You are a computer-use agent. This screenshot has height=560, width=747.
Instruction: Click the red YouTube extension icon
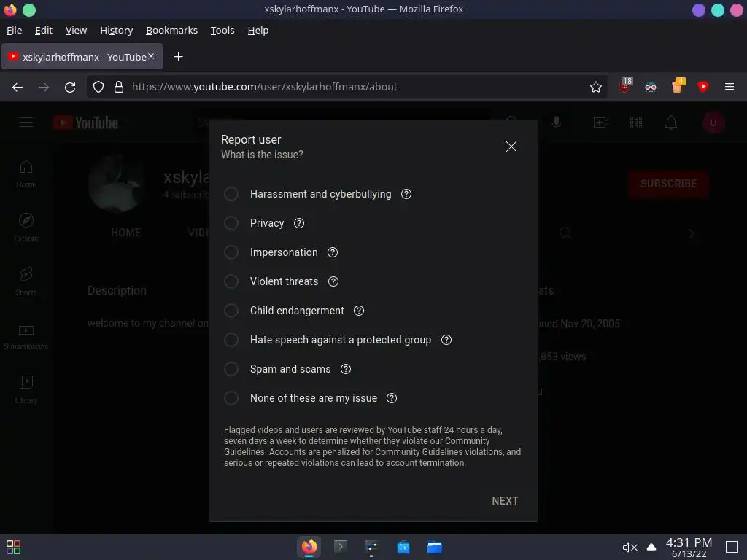click(703, 86)
